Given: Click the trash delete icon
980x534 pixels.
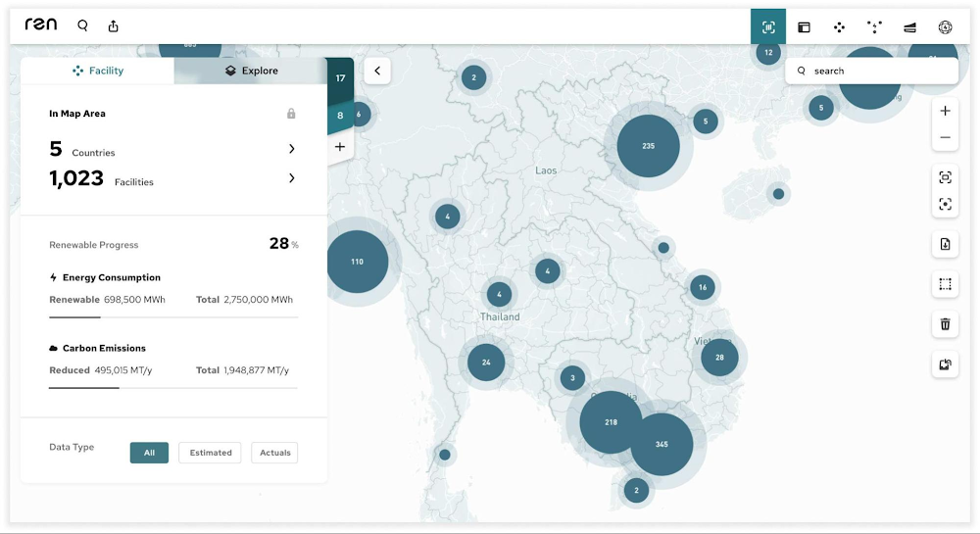Looking at the screenshot, I should [945, 324].
